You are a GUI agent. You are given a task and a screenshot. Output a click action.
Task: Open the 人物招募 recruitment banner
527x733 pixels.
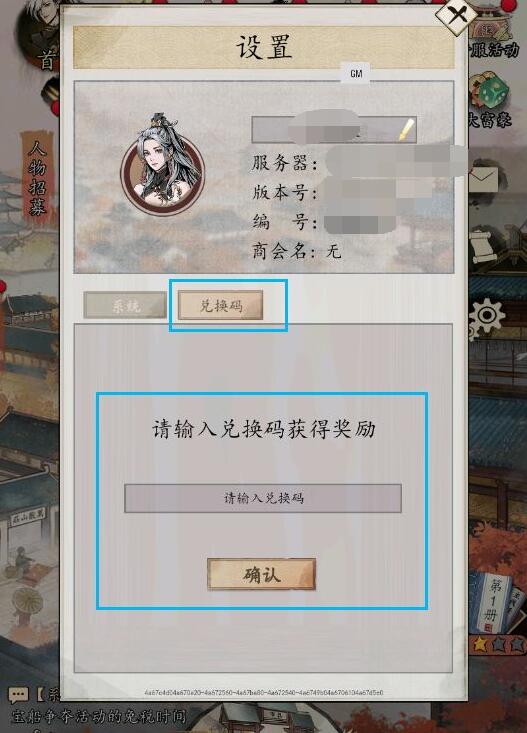36,178
